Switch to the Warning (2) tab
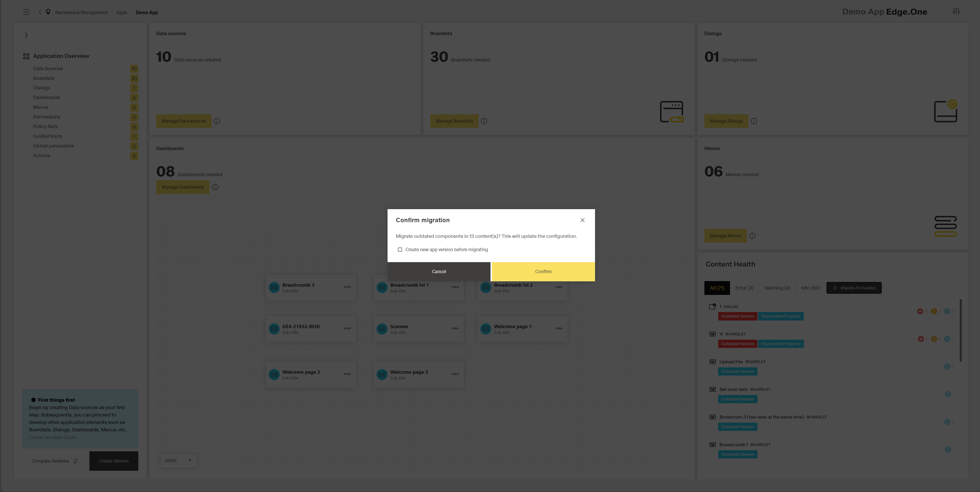 pos(777,288)
